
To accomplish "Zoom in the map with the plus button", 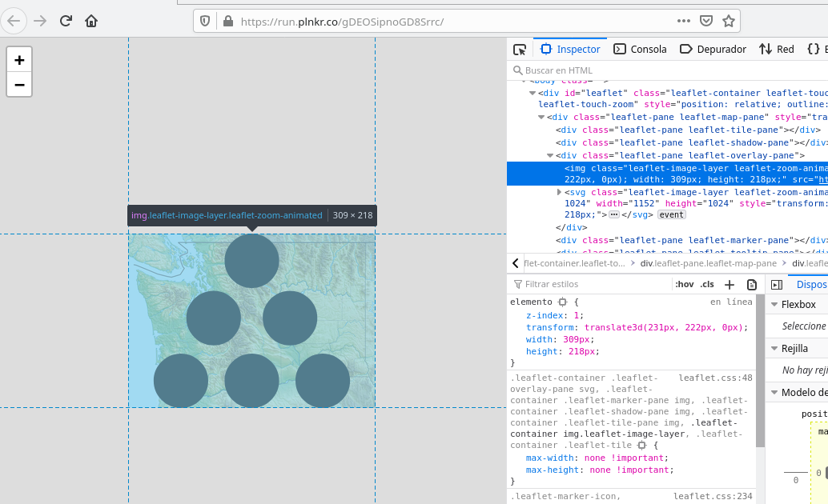I will 18,60.
